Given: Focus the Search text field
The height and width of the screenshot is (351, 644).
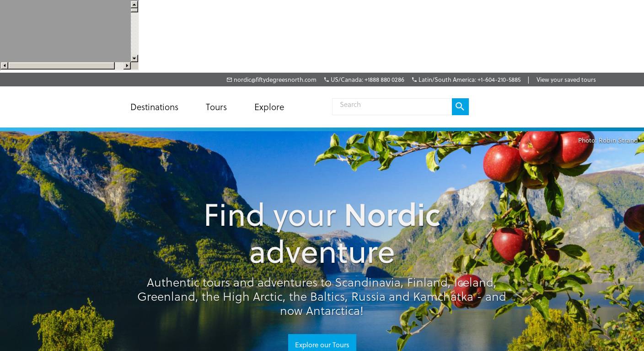Looking at the screenshot, I should coord(392,106).
